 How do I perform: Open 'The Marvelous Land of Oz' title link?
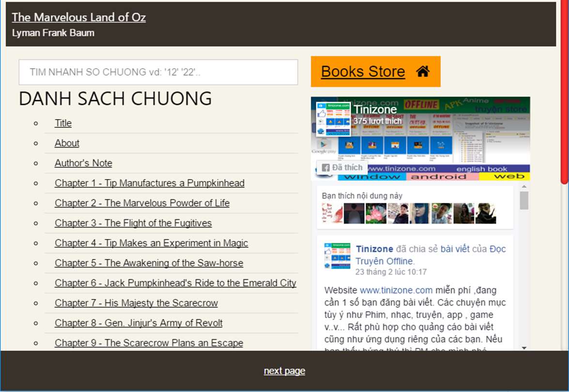(79, 17)
